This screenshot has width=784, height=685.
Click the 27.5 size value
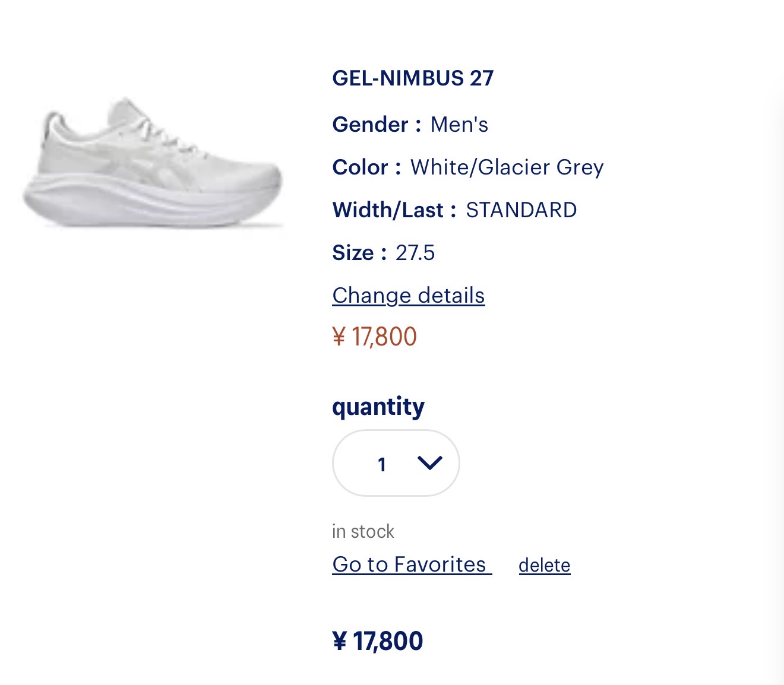(x=415, y=253)
